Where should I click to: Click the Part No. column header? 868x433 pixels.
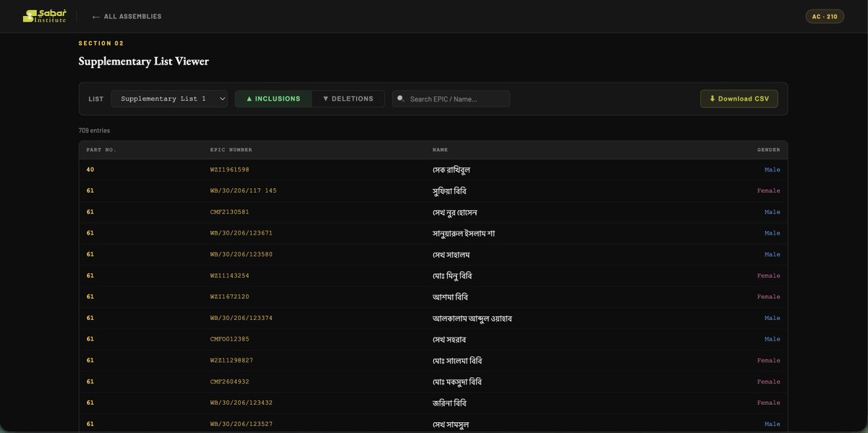(101, 150)
